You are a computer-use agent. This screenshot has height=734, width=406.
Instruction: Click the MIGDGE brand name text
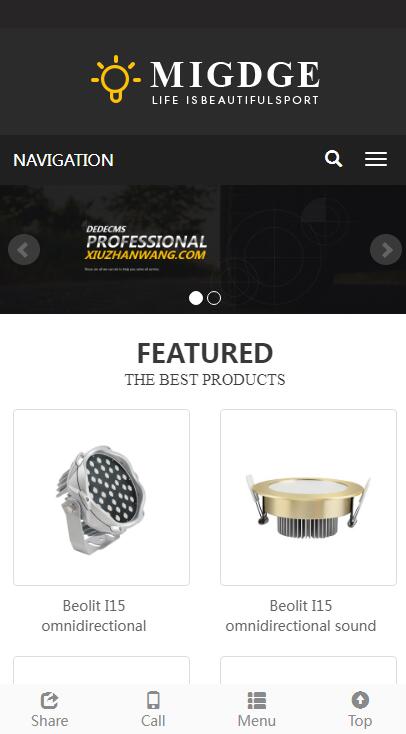pos(235,74)
